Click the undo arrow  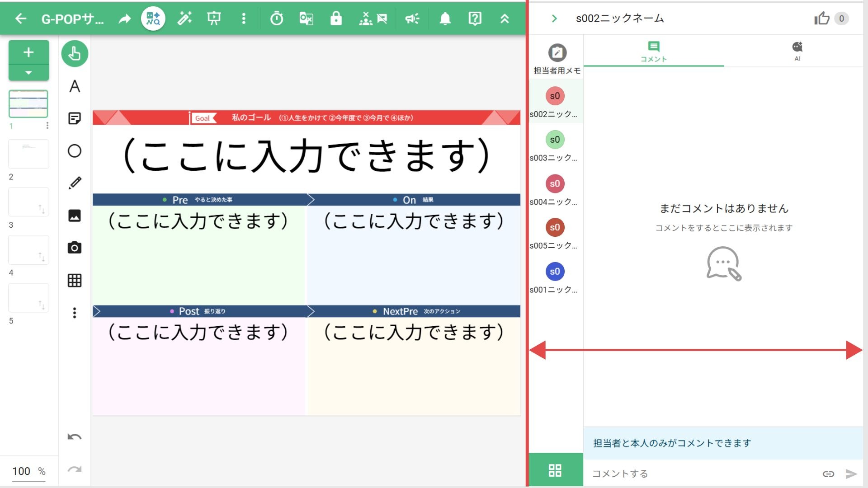pos(75,437)
